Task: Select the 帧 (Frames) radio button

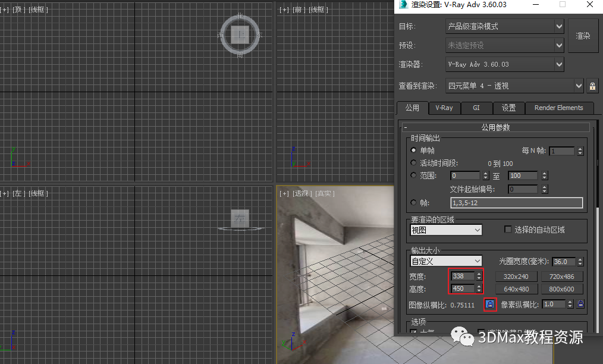Action: coord(413,202)
